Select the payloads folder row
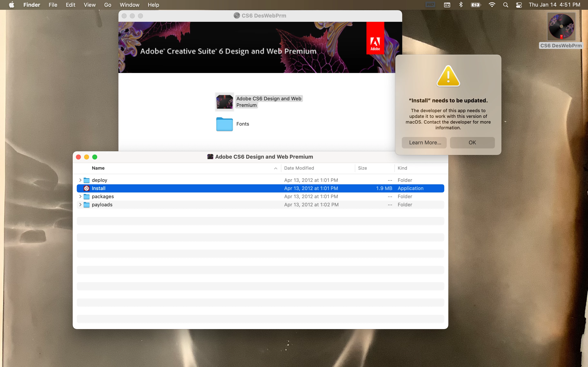Viewport: 588px width, 367px height. (102, 205)
